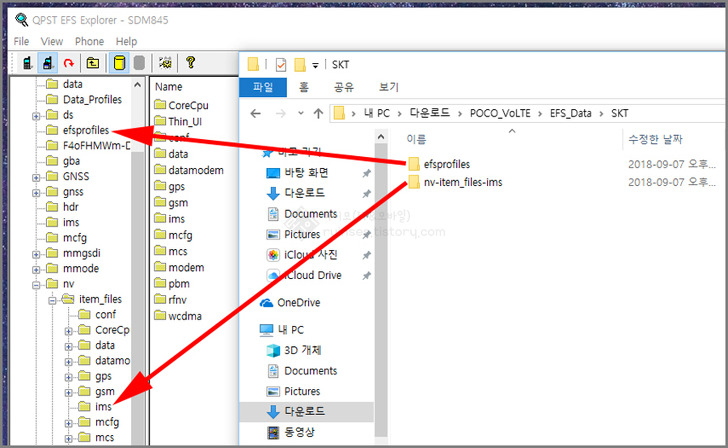Click the Explorer up-arrow navigation button

pos(318,113)
